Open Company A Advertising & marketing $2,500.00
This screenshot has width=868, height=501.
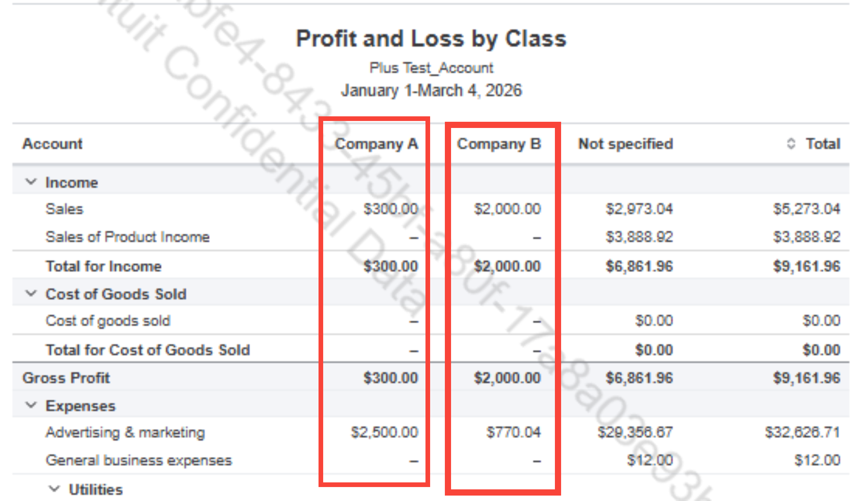(384, 432)
